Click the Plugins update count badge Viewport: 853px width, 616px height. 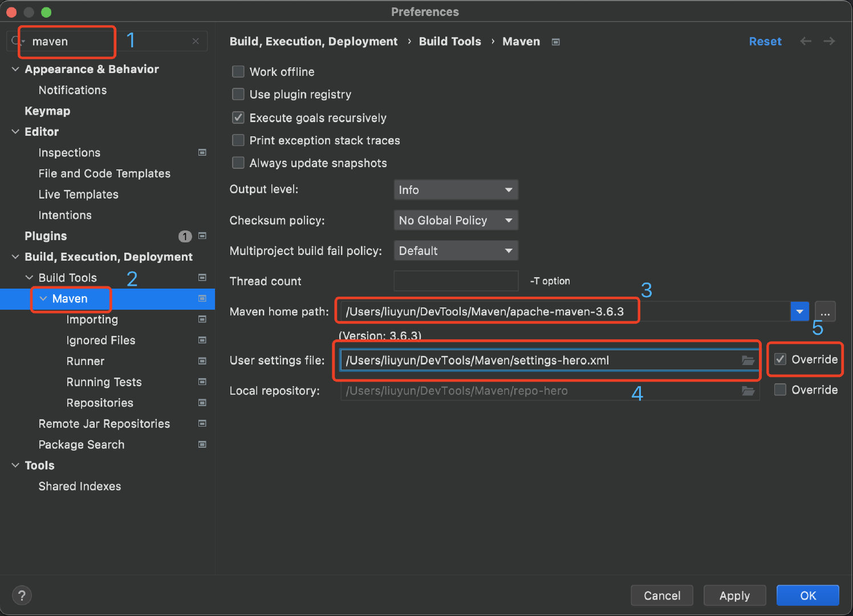coord(185,236)
